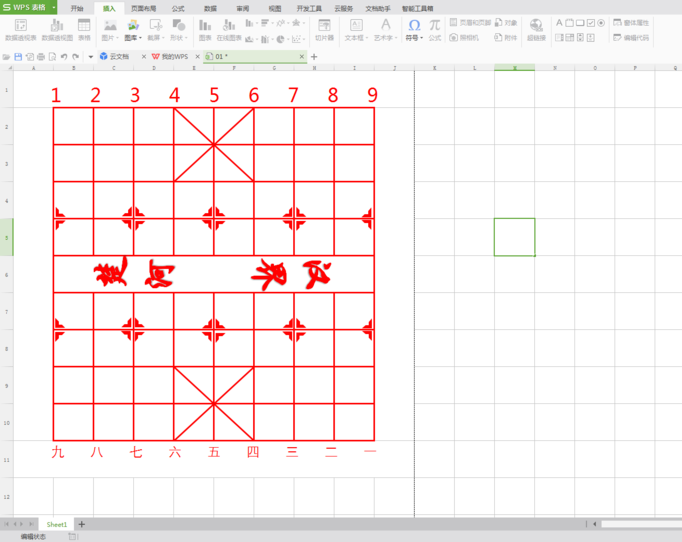This screenshot has width=682, height=542.
Task: Insert a slicer (切片器)
Action: click(324, 30)
